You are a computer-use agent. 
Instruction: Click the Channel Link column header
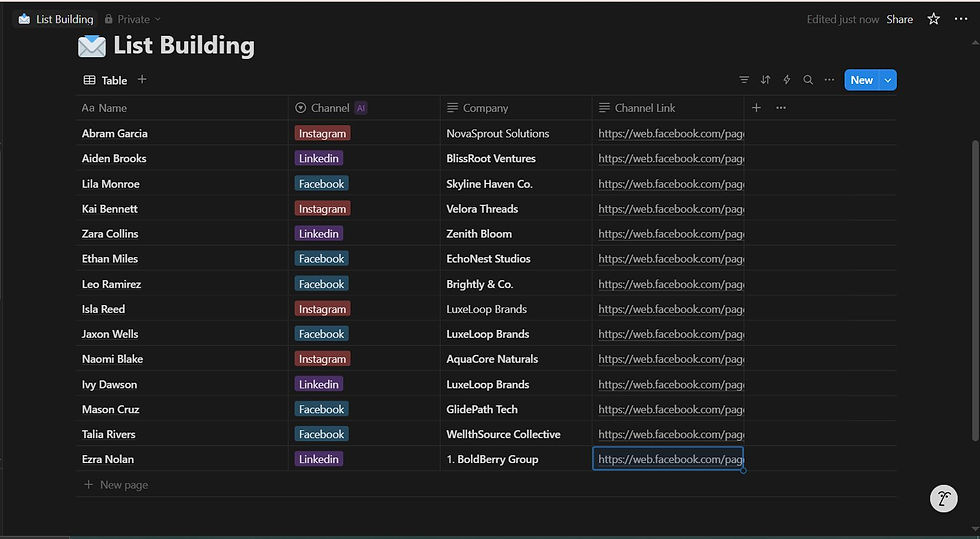pos(668,108)
